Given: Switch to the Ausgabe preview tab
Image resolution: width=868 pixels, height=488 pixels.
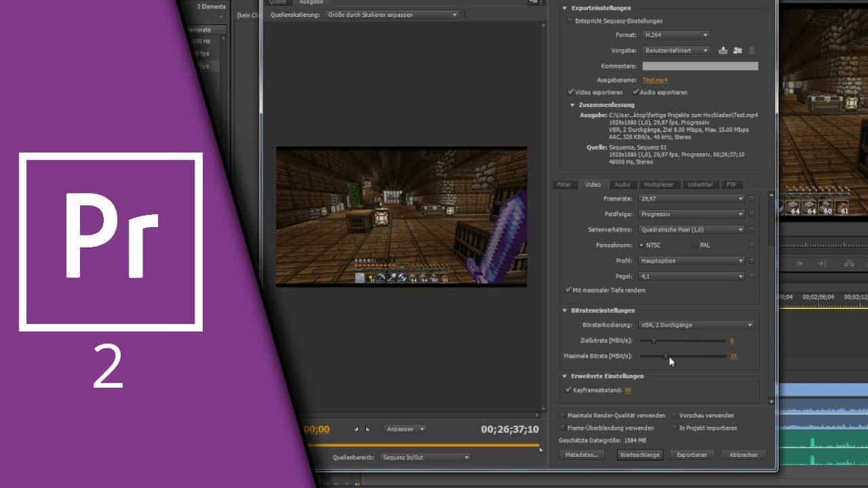Looking at the screenshot, I should 311,2.
